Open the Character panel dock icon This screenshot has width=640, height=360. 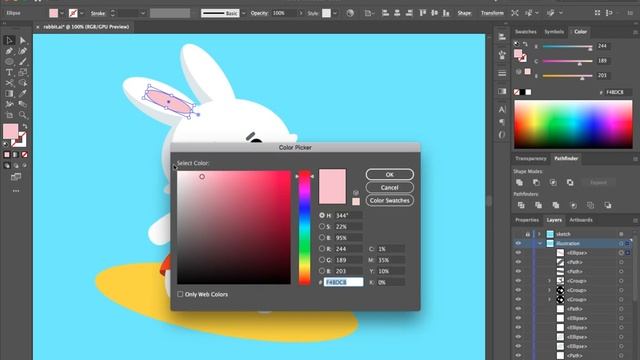[x=502, y=109]
